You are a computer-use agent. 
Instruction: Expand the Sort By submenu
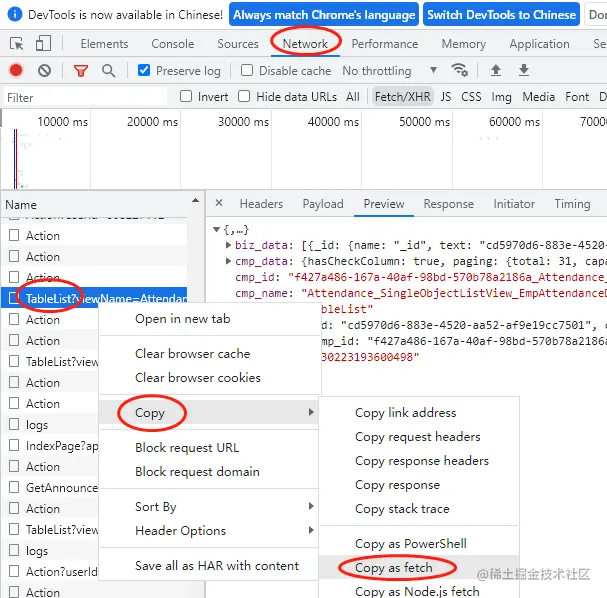209,506
